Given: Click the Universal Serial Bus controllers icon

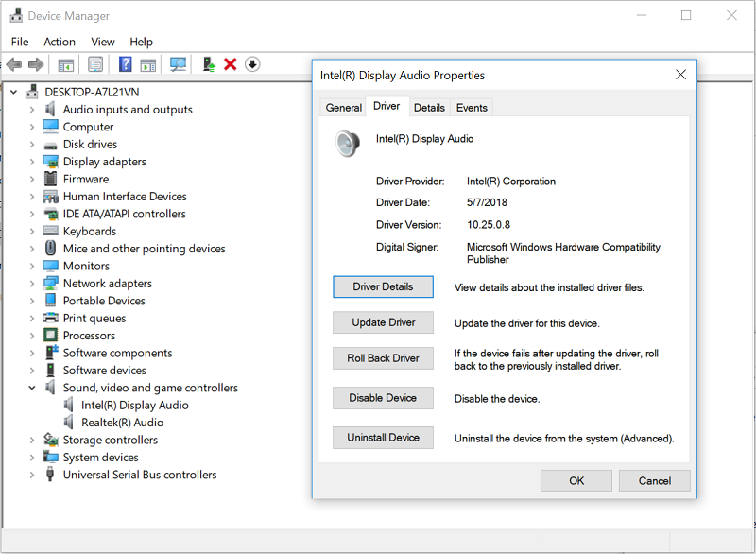Looking at the screenshot, I should 50,474.
